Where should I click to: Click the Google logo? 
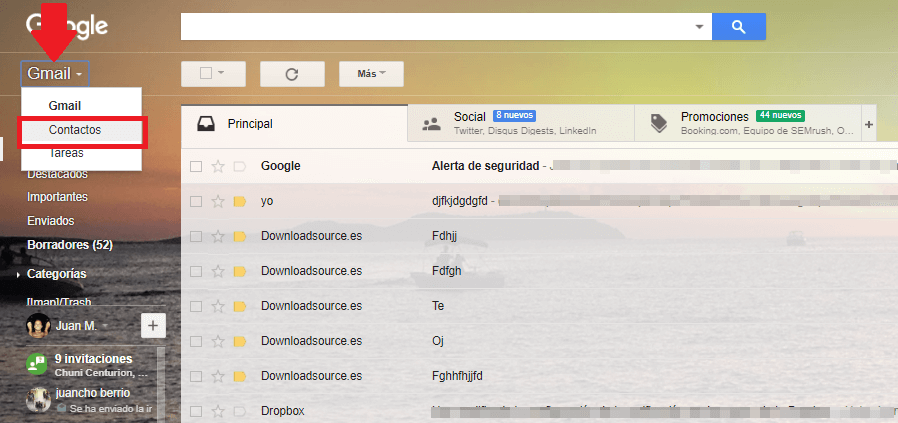tap(67, 27)
